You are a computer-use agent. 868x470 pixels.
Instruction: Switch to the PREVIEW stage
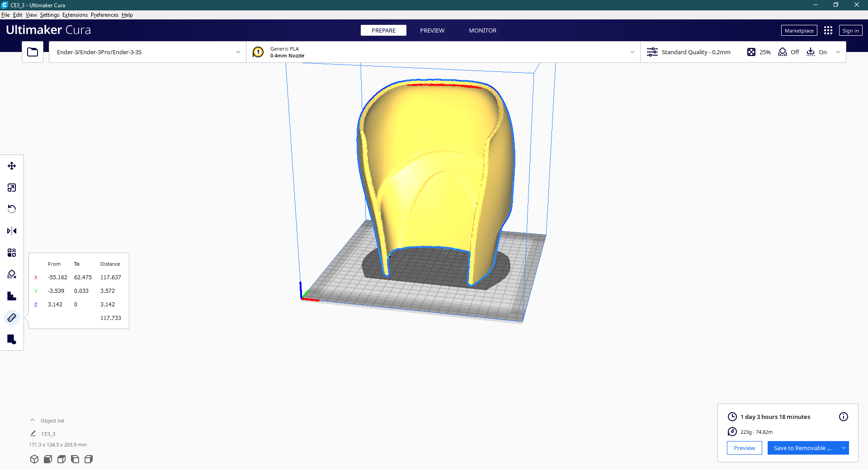click(x=432, y=30)
